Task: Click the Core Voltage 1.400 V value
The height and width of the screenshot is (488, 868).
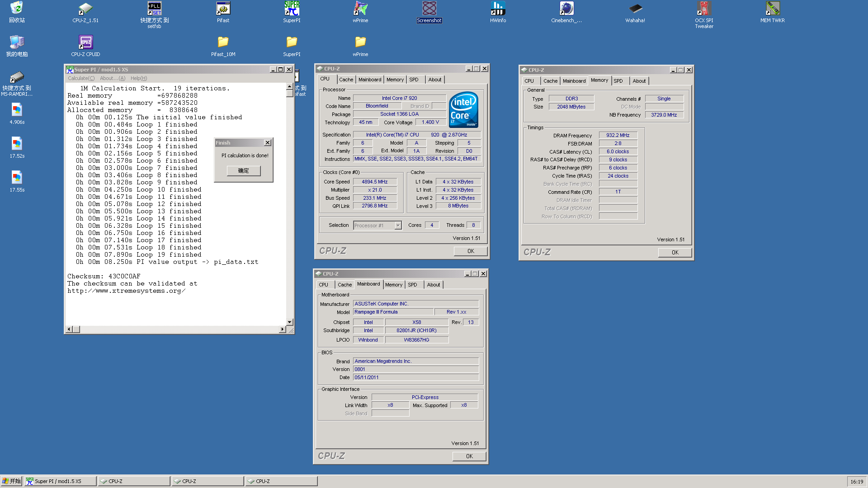Action: coord(430,122)
